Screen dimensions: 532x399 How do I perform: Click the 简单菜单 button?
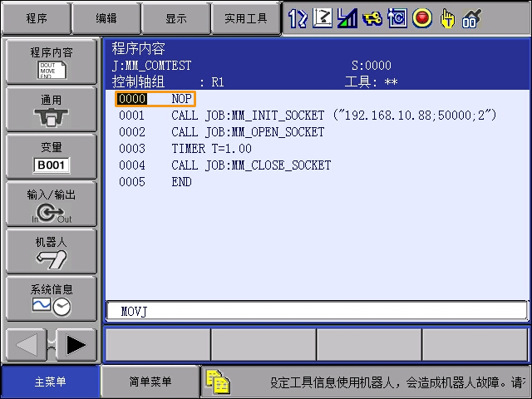click(150, 382)
